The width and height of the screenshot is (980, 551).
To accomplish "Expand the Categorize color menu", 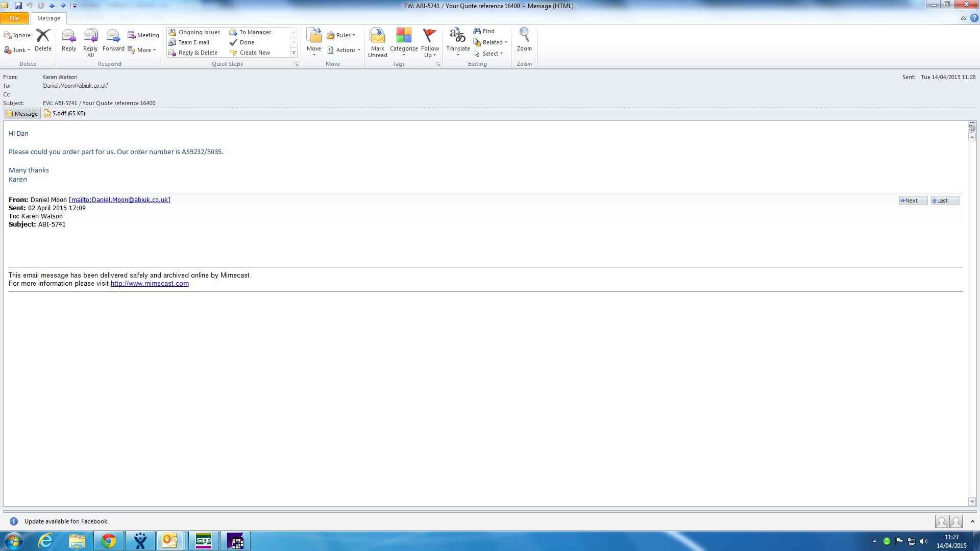I will point(404,41).
